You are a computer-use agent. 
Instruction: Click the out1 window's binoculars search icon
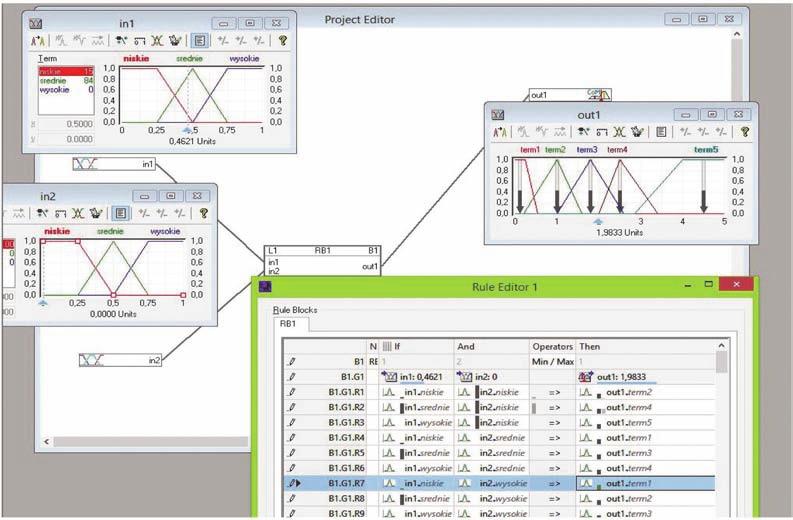[x=583, y=132]
